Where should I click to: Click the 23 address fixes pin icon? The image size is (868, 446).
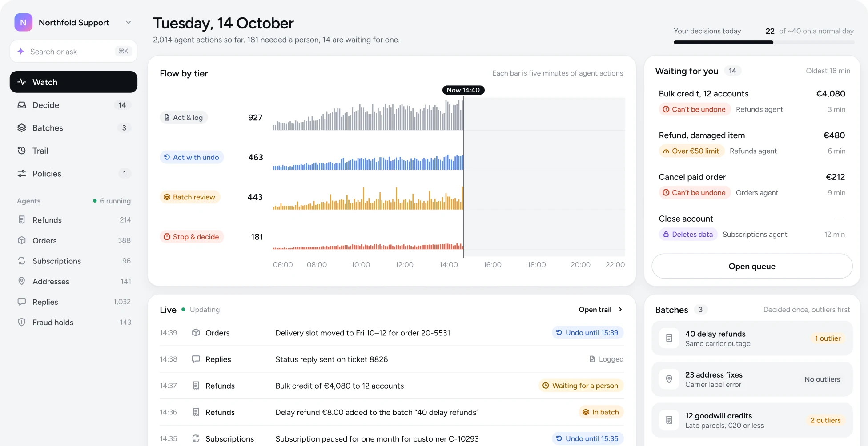(x=669, y=379)
